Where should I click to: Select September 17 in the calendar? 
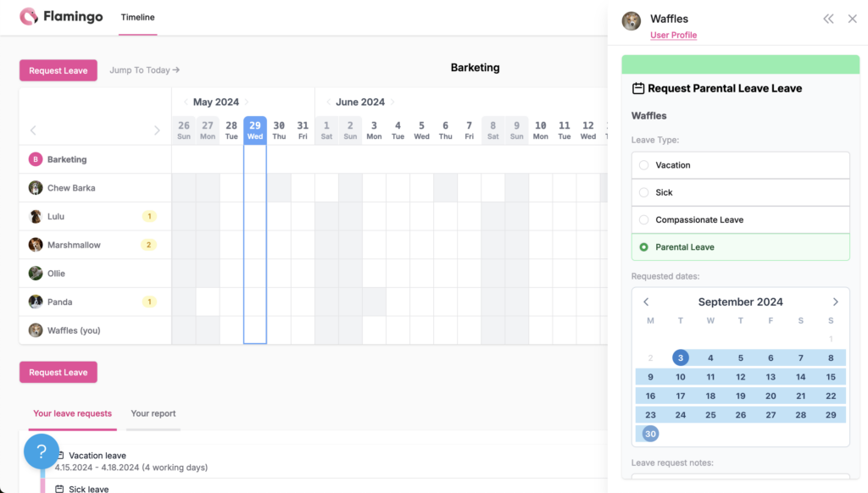[680, 396]
